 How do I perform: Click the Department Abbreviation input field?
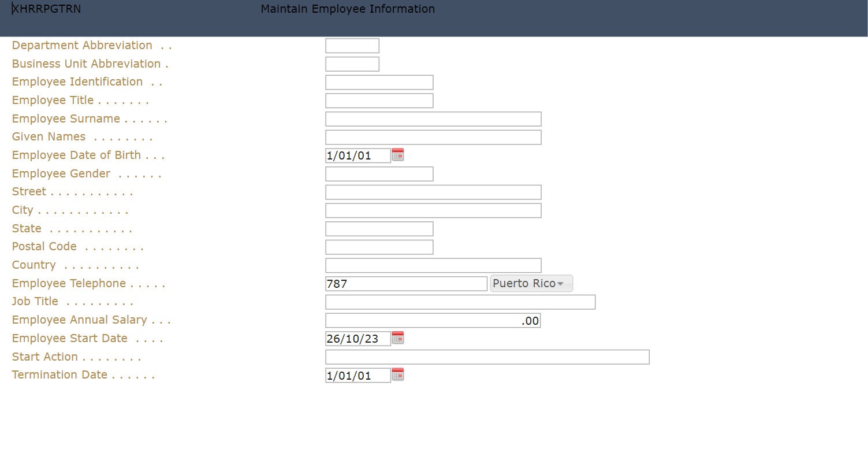tap(352, 46)
